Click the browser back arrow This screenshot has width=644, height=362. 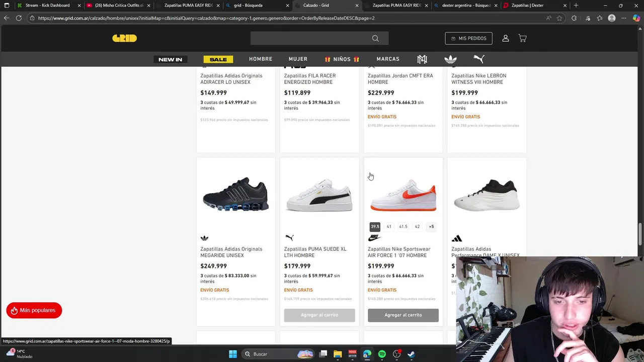6,18
